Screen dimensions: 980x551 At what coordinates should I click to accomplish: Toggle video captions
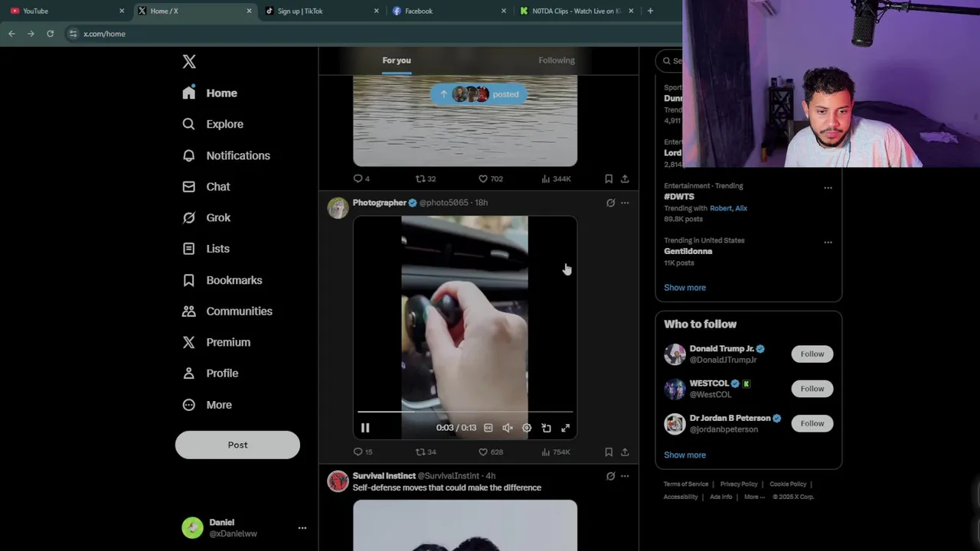488,428
